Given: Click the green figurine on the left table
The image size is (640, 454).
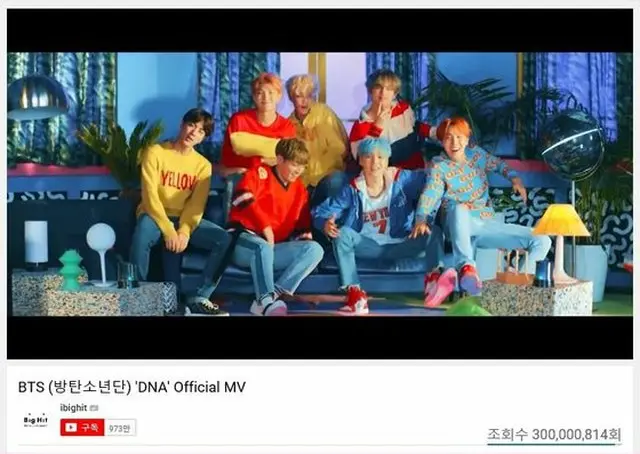Looking at the screenshot, I should (x=71, y=269).
